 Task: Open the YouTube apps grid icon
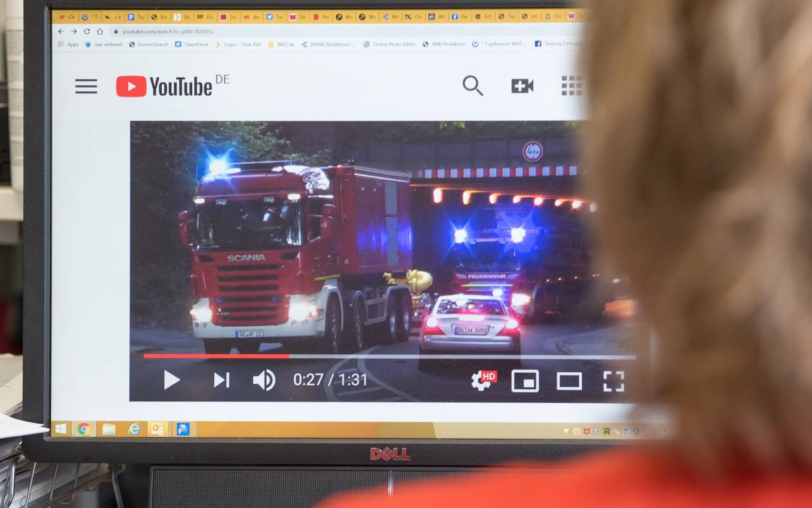(572, 86)
